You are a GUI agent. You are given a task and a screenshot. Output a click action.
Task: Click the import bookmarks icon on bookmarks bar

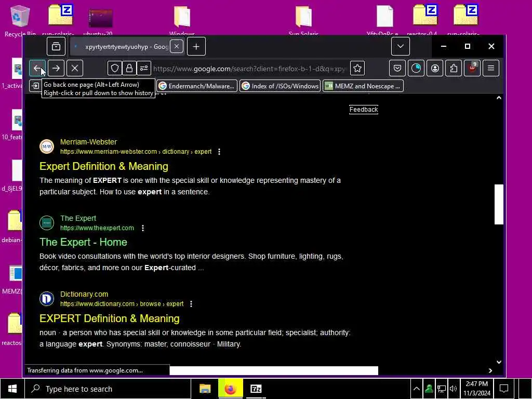(x=35, y=86)
